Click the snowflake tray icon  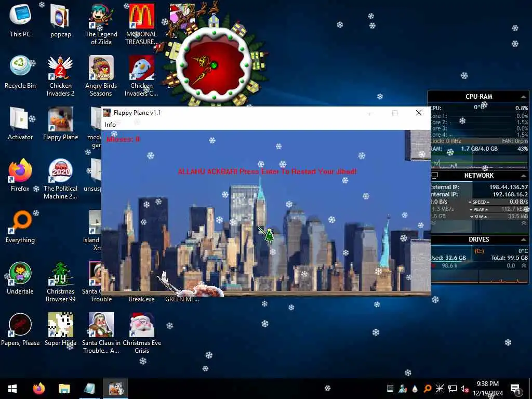pos(440,389)
